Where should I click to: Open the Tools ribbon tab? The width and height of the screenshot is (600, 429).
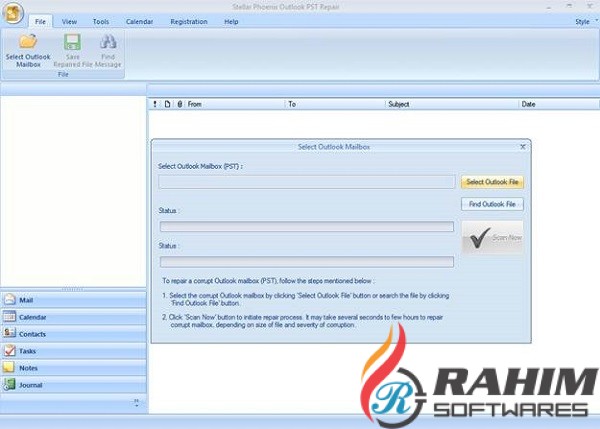pyautogui.click(x=101, y=22)
